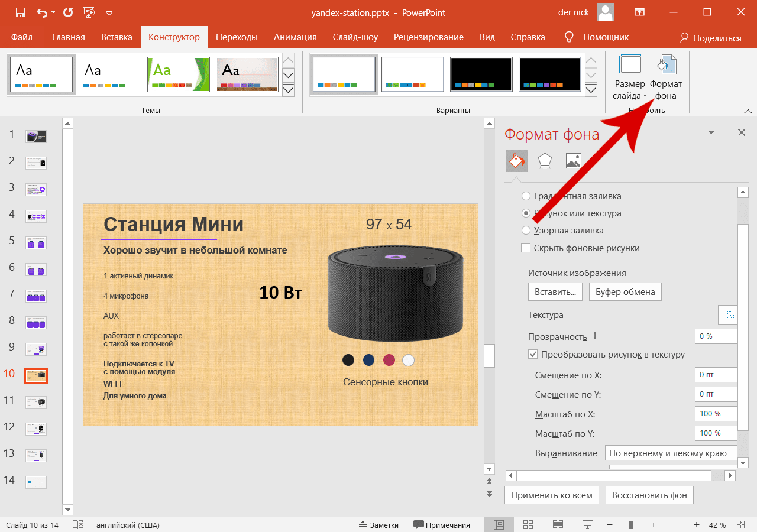Screen dimensions: 757x532
Task: Close the Формат фона pane
Action: click(x=742, y=132)
